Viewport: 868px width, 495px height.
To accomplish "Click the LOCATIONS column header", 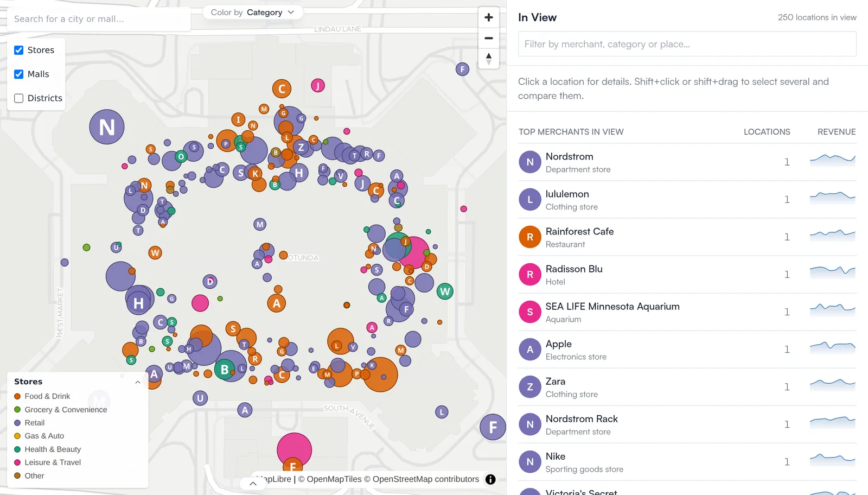I will coord(767,132).
